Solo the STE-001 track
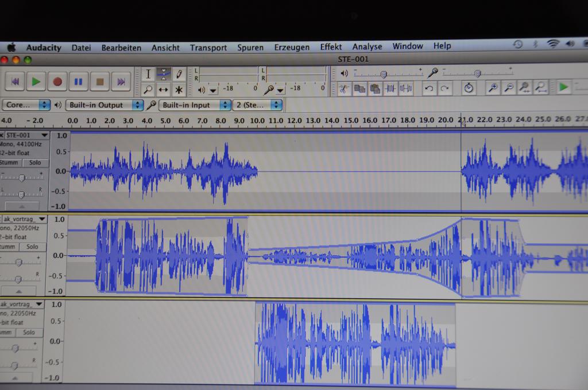The image size is (588, 390). point(35,162)
